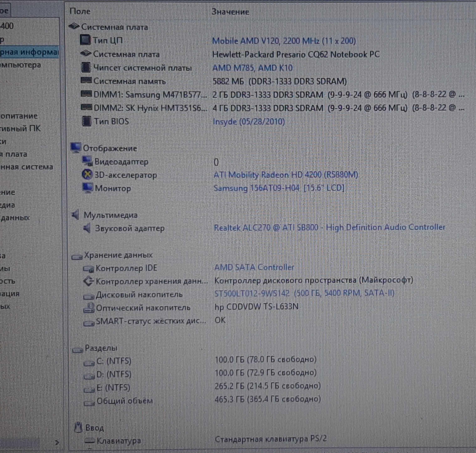Click the drive icon for E: (NTFS)
The height and width of the screenshot is (453, 476).
pos(89,389)
